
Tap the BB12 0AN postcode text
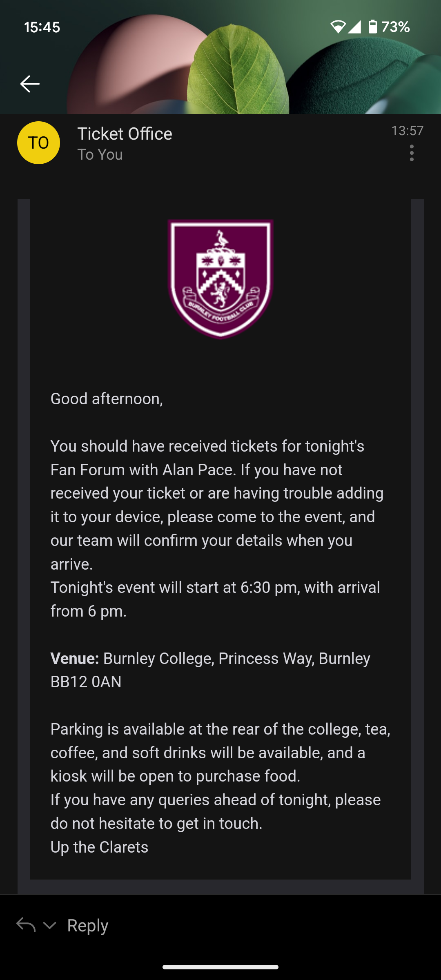[86, 682]
